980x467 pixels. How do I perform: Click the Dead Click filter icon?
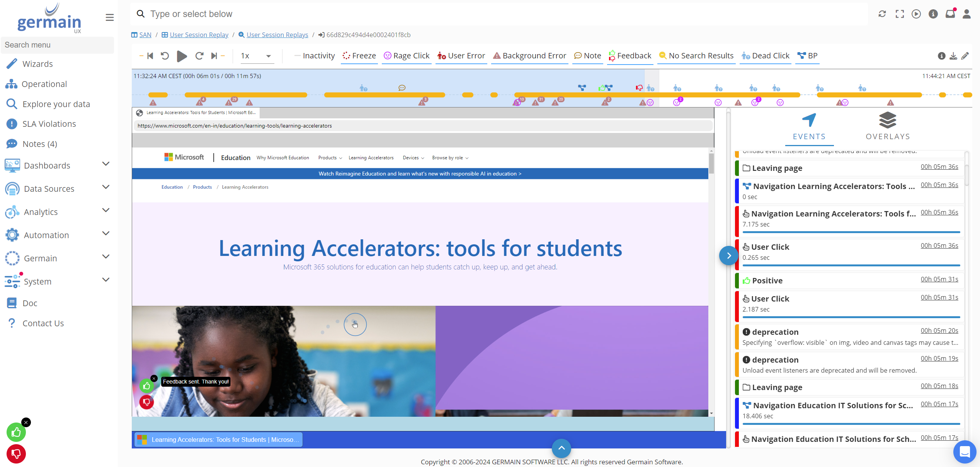click(x=745, y=56)
